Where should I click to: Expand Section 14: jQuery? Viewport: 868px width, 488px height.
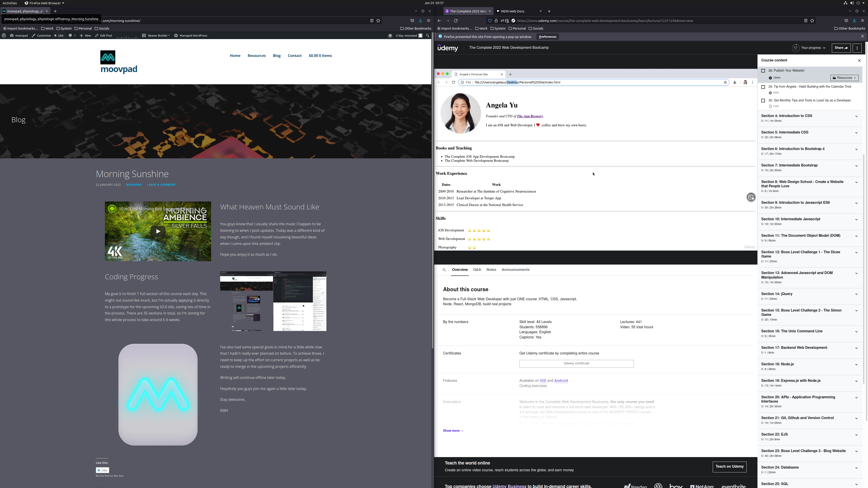810,296
